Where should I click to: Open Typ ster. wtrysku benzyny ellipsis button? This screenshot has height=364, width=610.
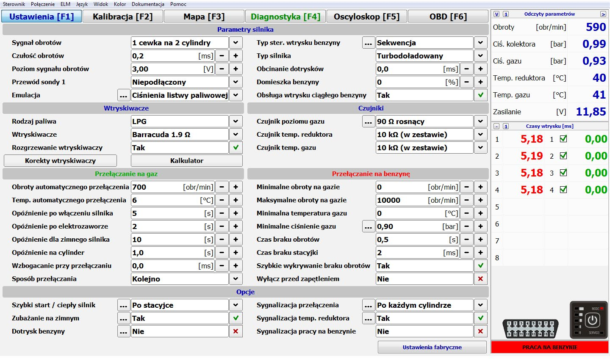[x=368, y=43]
